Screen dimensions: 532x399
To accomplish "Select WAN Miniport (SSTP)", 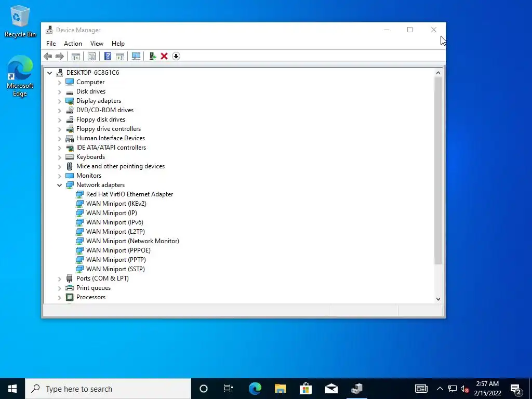I will pyautogui.click(x=115, y=269).
